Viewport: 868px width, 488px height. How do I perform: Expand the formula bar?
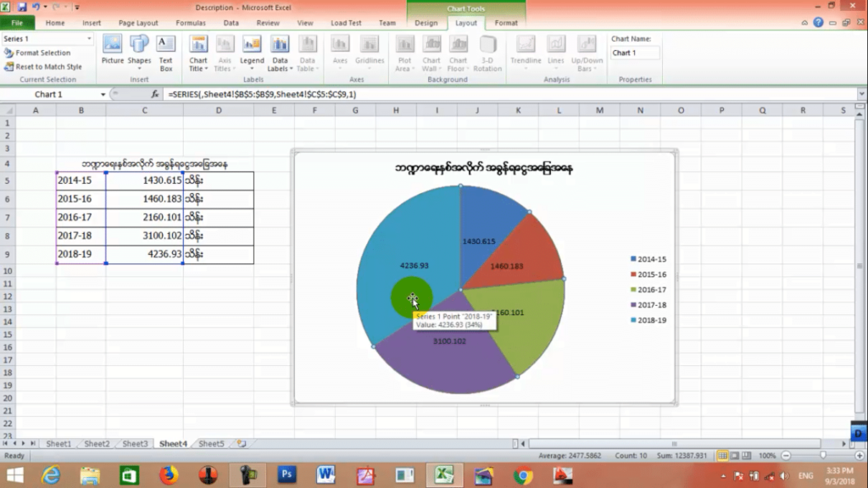click(861, 94)
